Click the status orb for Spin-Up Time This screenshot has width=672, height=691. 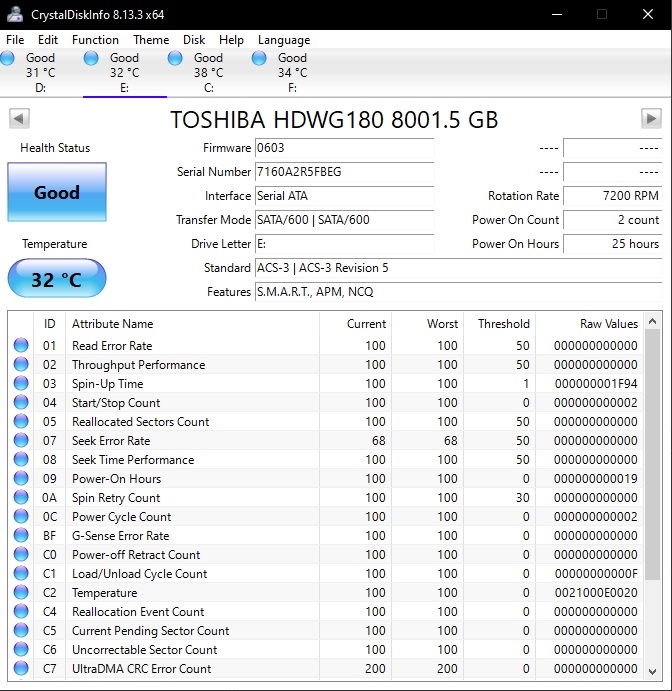[21, 383]
